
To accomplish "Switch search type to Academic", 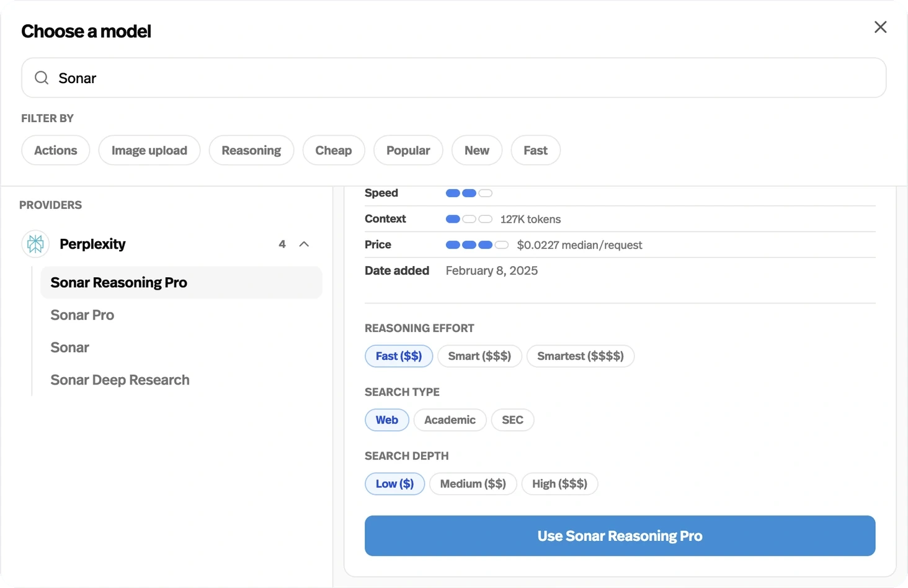I will (x=450, y=420).
